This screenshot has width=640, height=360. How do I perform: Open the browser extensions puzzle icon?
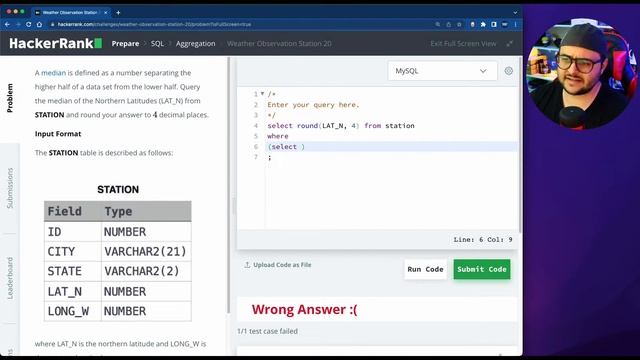[483, 24]
